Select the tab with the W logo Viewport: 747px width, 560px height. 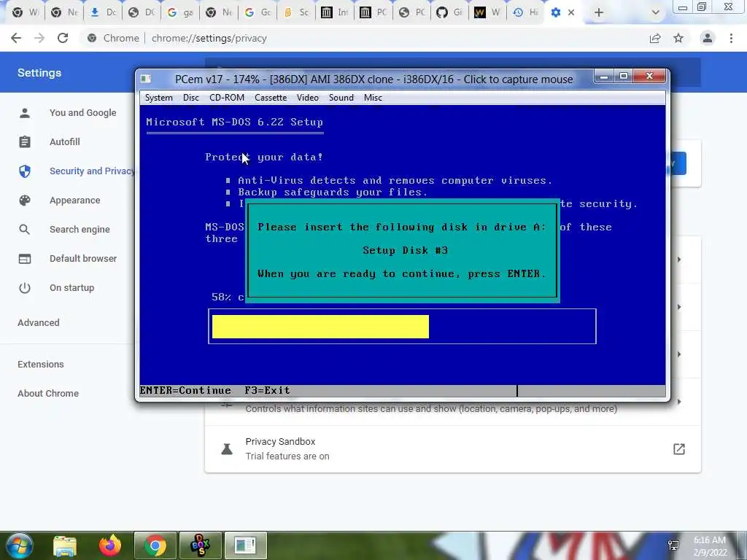click(488, 13)
